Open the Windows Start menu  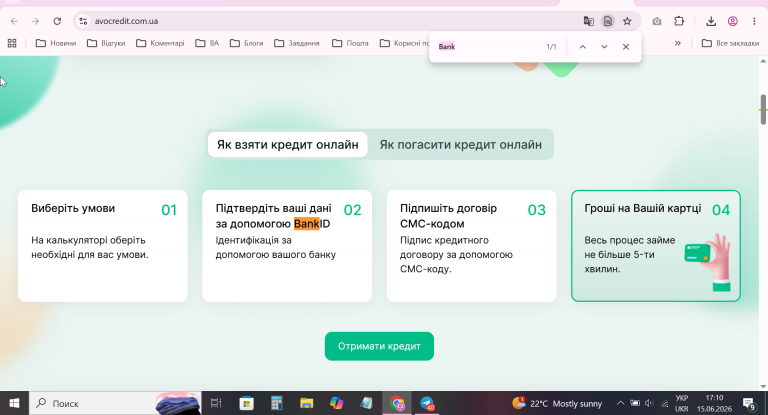pyautogui.click(x=14, y=403)
